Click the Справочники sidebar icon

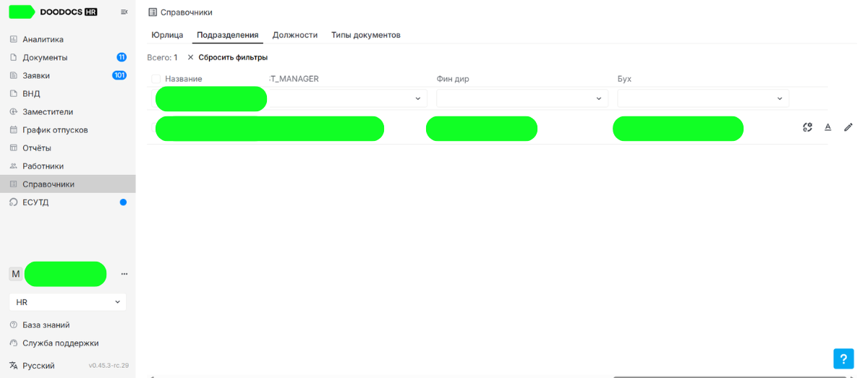(x=13, y=184)
